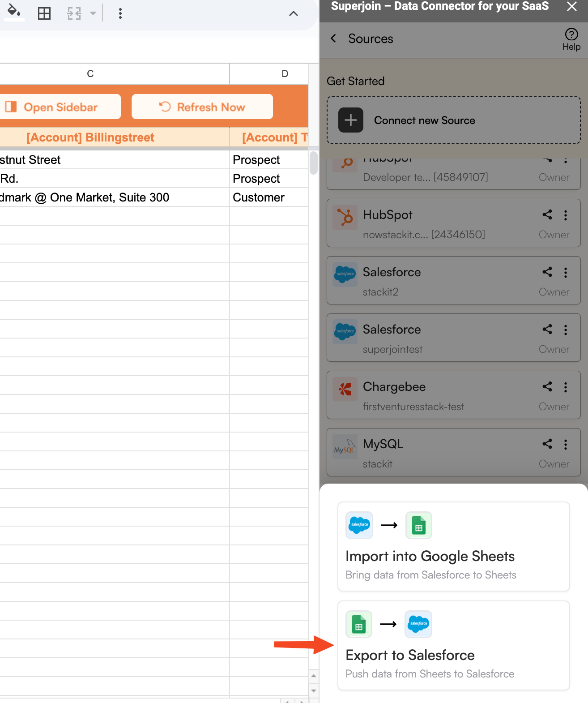Click the Connect new Source plus icon
This screenshot has width=588, height=703.
tap(351, 120)
